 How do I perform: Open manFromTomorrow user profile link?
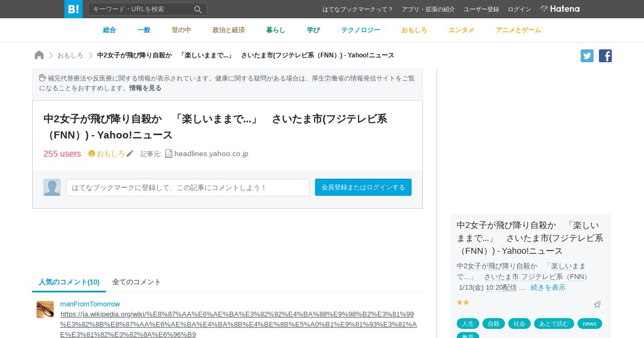coord(90,304)
